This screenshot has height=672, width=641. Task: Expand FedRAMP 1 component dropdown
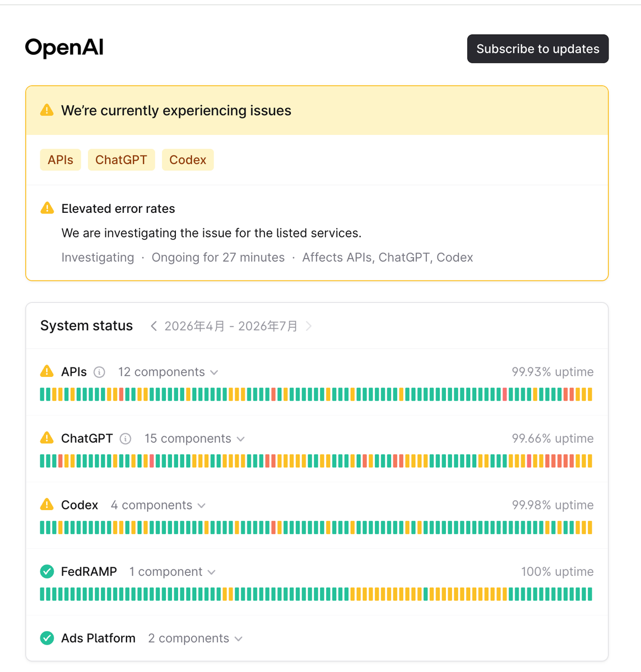[x=172, y=572]
